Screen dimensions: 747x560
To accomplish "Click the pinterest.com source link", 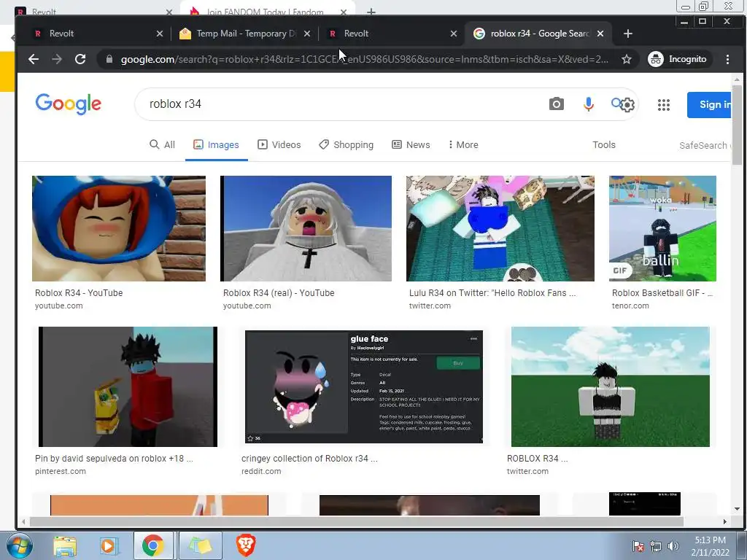I will [61, 472].
